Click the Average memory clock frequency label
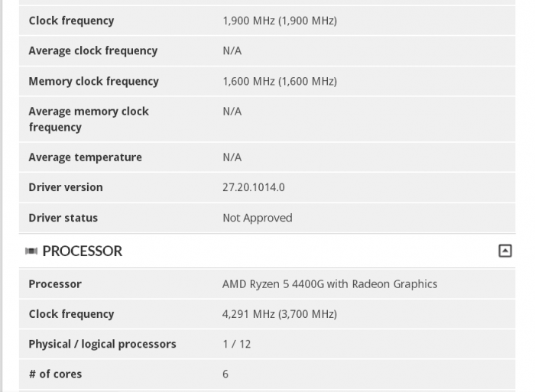Viewport: 535px width, 392px height. tap(89, 119)
